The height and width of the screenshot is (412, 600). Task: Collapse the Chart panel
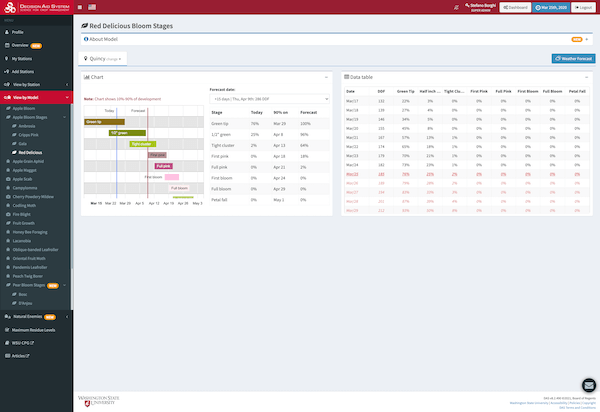(x=328, y=76)
